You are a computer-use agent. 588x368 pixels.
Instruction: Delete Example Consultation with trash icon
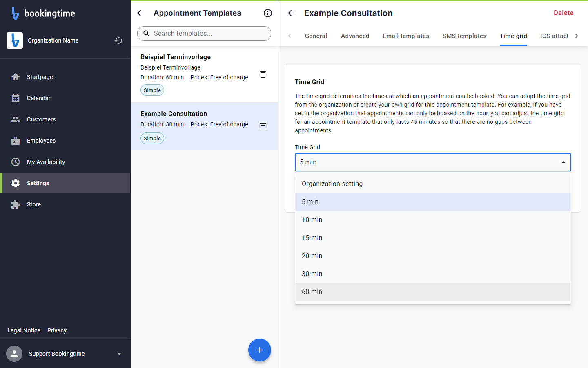[263, 127]
